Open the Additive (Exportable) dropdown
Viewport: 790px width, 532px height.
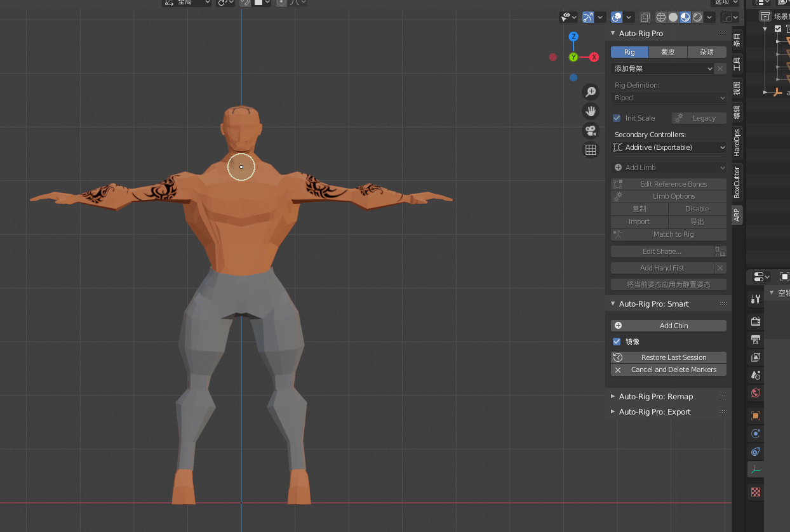tap(669, 147)
